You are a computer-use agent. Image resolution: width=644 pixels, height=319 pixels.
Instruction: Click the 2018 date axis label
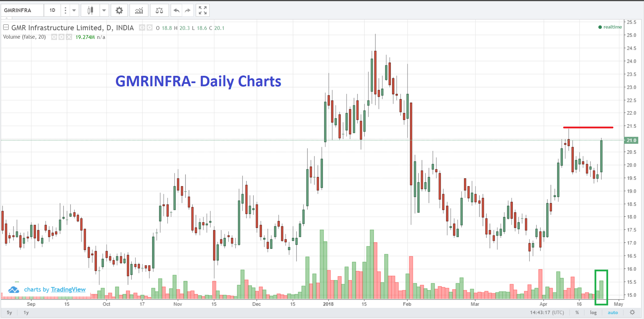(x=328, y=304)
